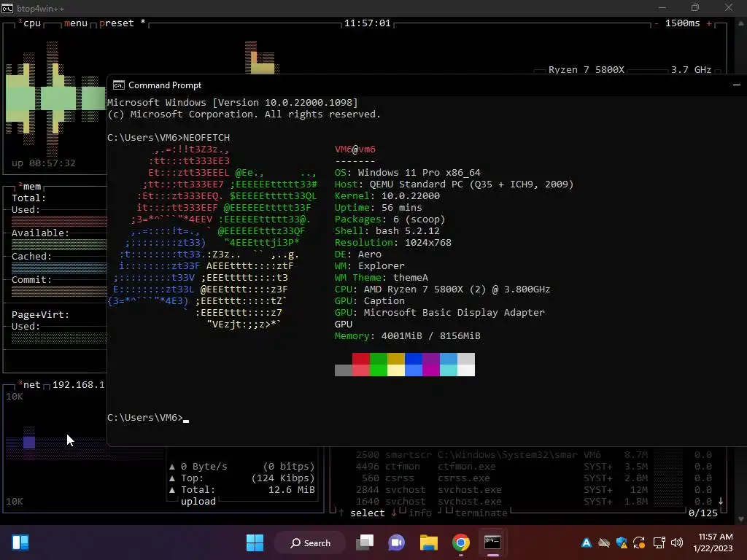Image resolution: width=747 pixels, height=560 pixels.
Task: Click the btop process list down arrow
Action: pos(721,501)
